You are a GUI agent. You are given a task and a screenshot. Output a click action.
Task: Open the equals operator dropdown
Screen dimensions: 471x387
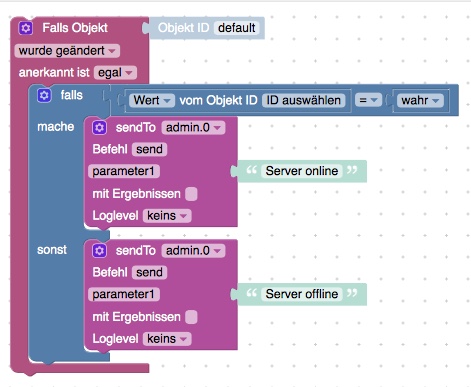click(x=368, y=100)
